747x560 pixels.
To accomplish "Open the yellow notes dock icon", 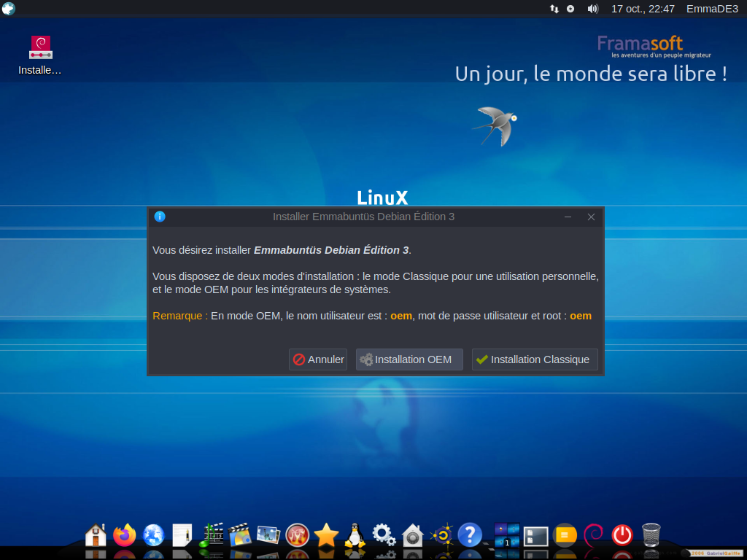I will click(565, 535).
